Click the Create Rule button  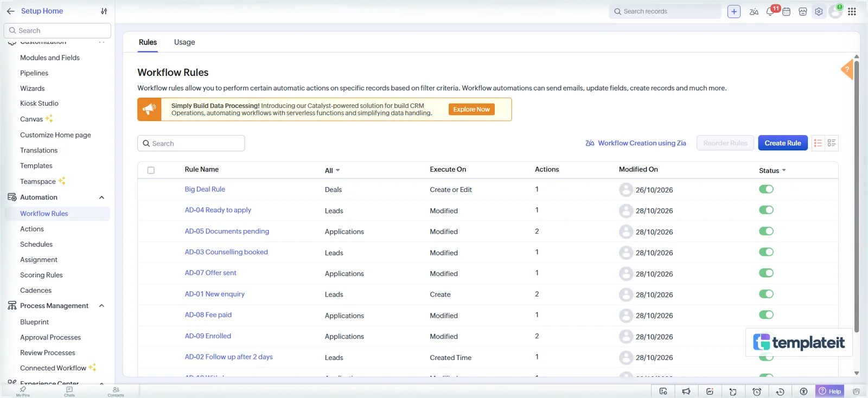pyautogui.click(x=783, y=143)
